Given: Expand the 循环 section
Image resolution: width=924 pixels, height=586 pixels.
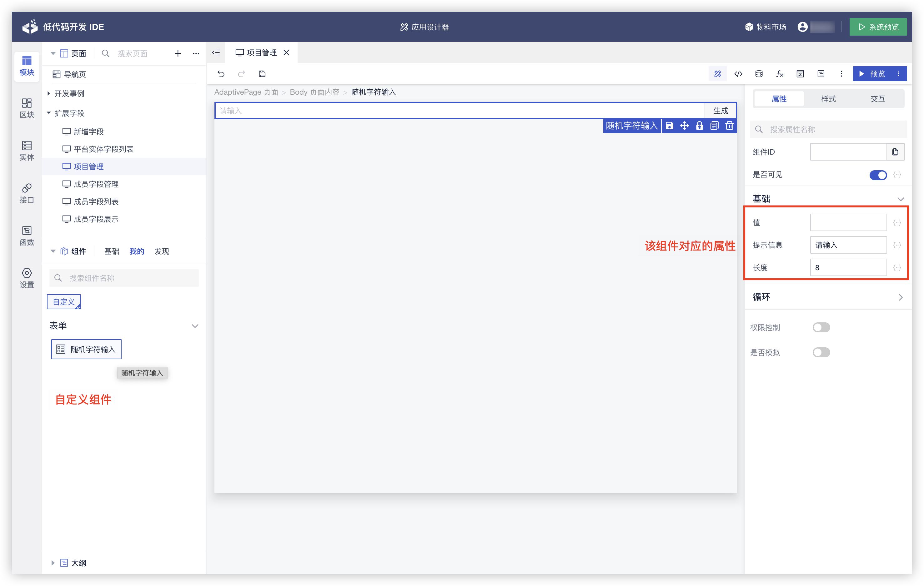Looking at the screenshot, I should [900, 297].
